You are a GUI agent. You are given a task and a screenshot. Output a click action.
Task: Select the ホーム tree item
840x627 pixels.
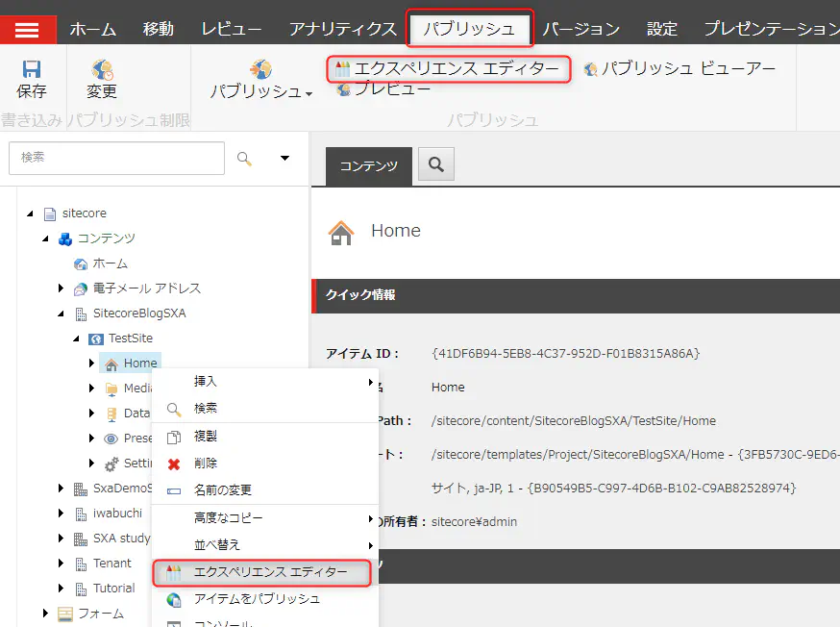pyautogui.click(x=110, y=263)
